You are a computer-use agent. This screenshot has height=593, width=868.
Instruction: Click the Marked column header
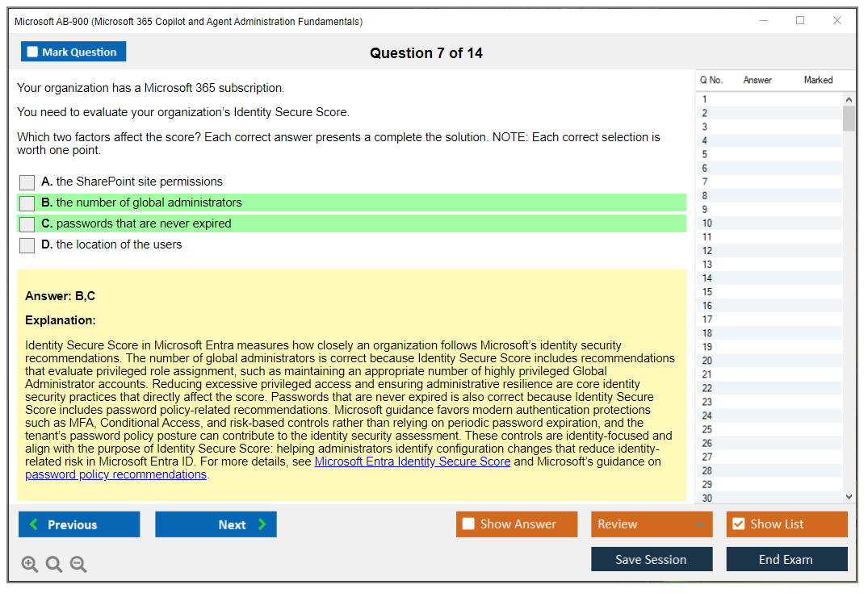tap(818, 80)
